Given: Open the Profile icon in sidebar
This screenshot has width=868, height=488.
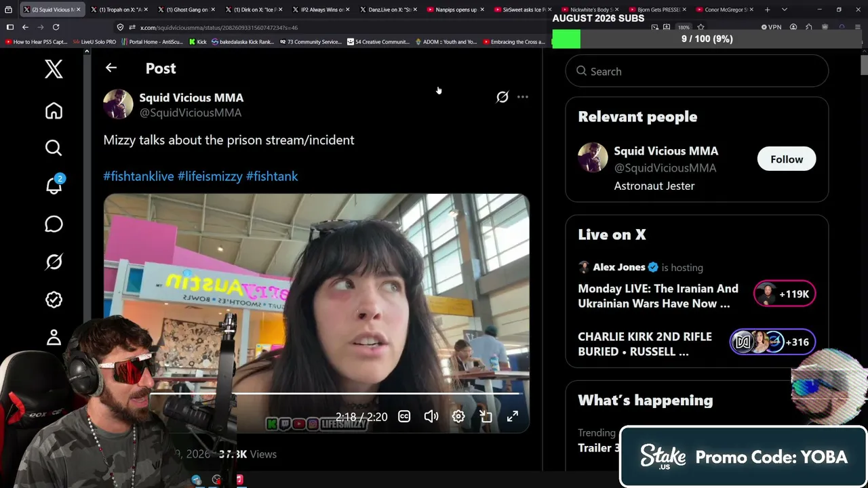Looking at the screenshot, I should click(x=54, y=337).
